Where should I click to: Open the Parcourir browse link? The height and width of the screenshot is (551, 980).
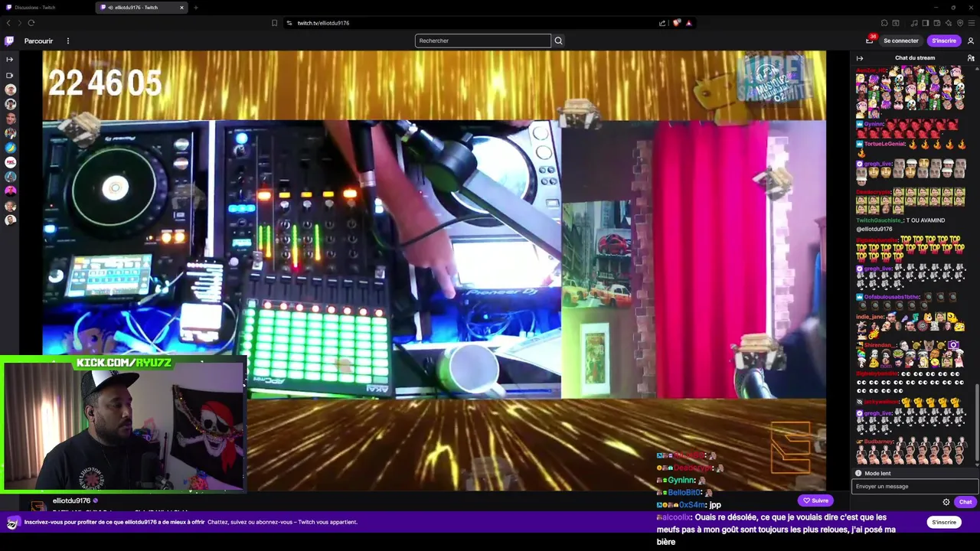click(38, 41)
